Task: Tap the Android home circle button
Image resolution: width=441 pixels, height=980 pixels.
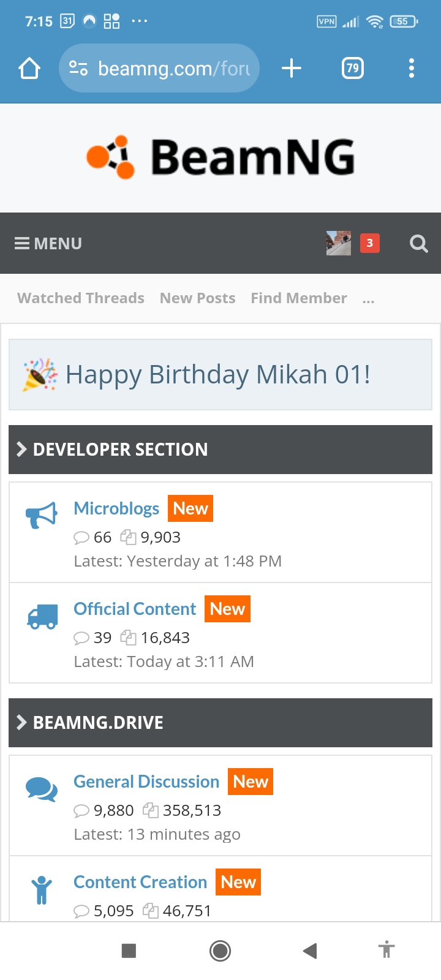Action: (x=220, y=951)
